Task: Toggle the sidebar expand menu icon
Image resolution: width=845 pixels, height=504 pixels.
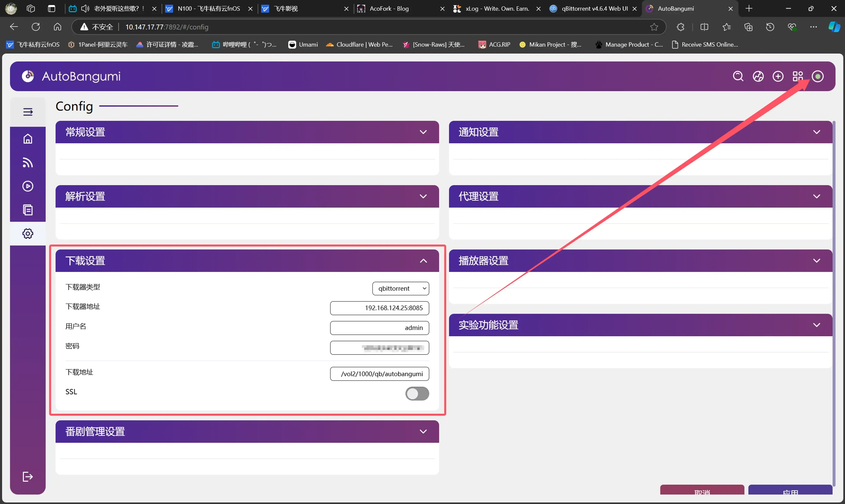Action: [x=28, y=112]
